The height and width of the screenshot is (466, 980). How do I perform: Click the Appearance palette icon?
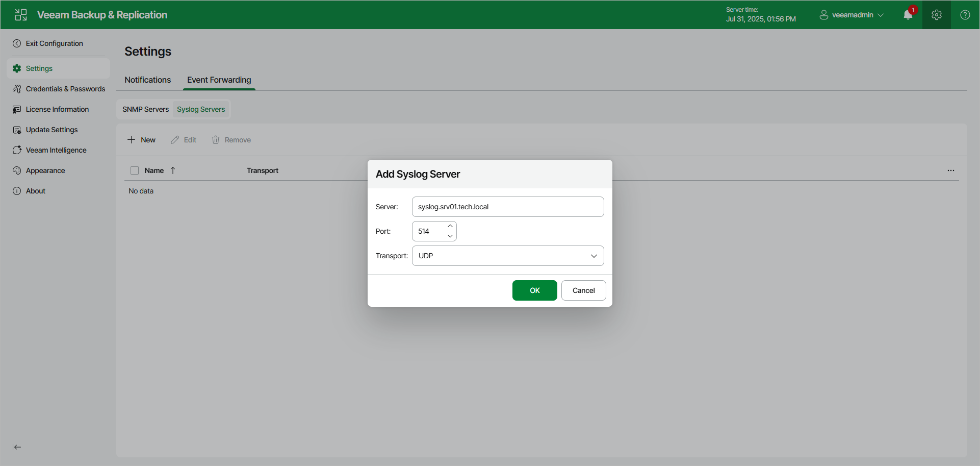tap(17, 170)
